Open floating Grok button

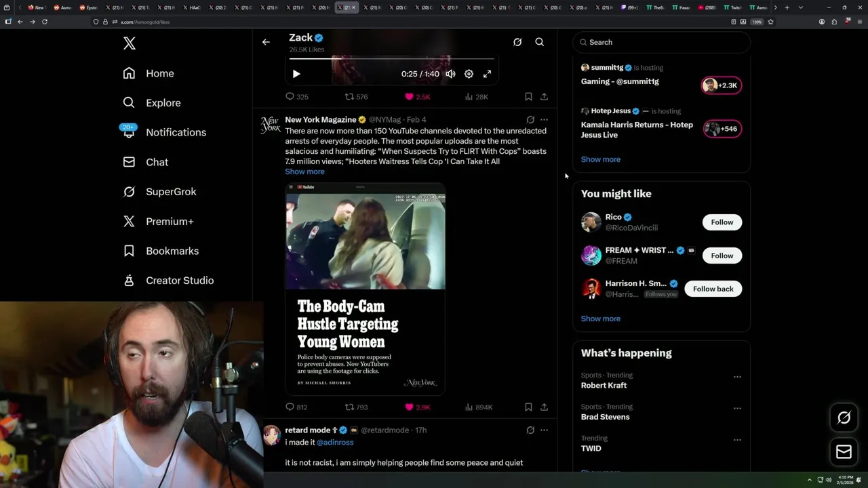[x=844, y=418]
